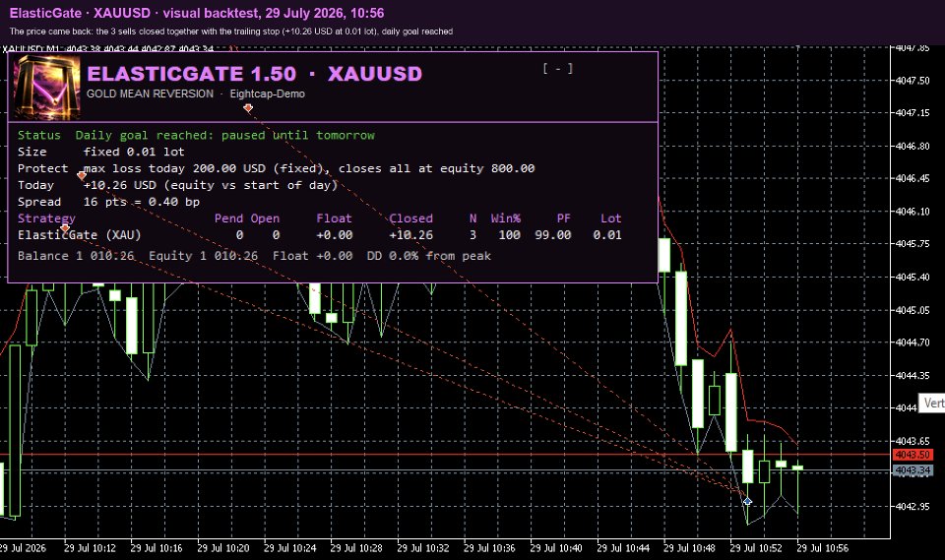Screen dimensions: 945x560
Task: Click the 'Daily goal reached' status message
Action: [x=224, y=135]
